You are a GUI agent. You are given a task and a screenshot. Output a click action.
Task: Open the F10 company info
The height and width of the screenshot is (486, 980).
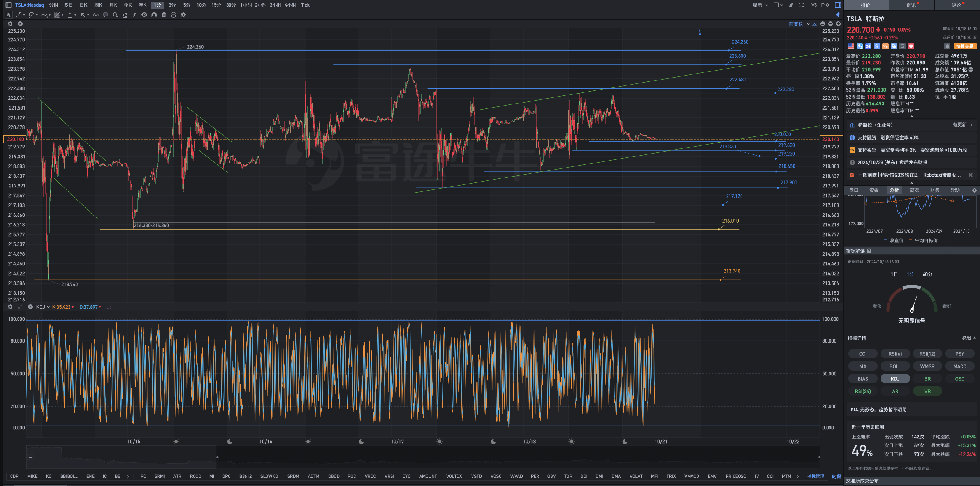825,5
